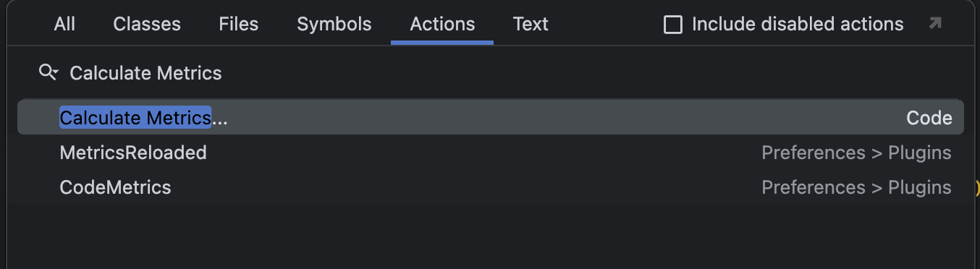Run the Calculate Metrics... action result
The height and width of the screenshot is (269, 980).
click(490, 118)
